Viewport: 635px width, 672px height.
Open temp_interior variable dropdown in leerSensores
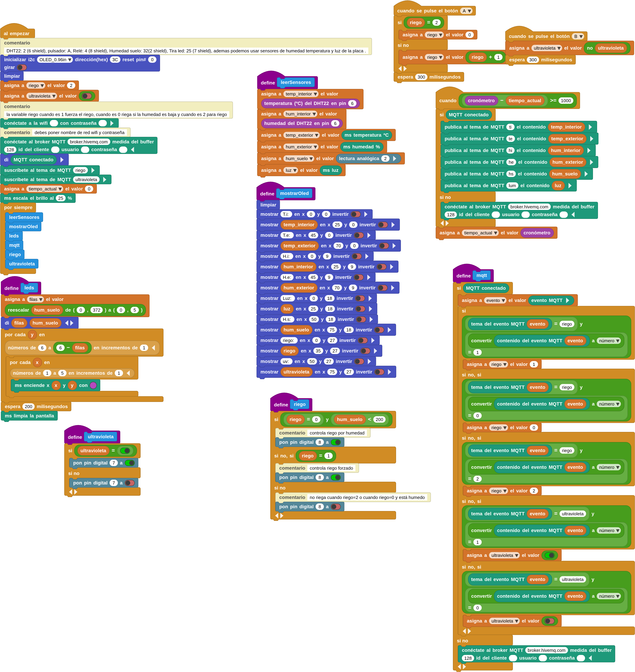(x=301, y=94)
